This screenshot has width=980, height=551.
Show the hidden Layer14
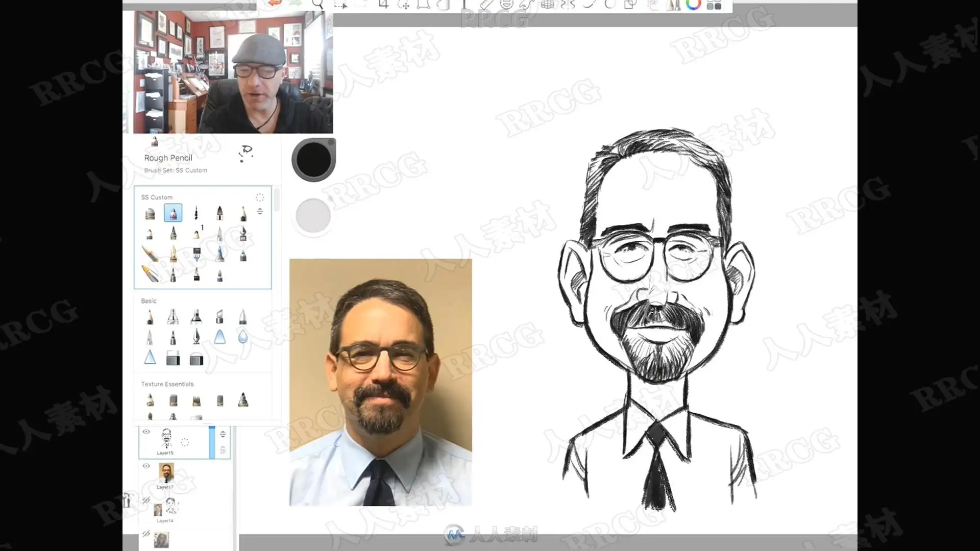146,499
